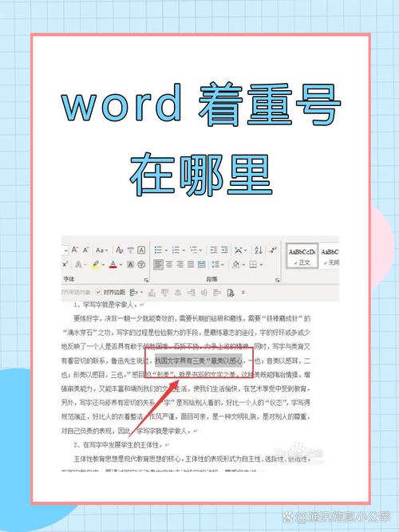The height and width of the screenshot is (532, 399).
Task: Click the highlighted text 我国文字具有三美
Action: click(x=180, y=361)
